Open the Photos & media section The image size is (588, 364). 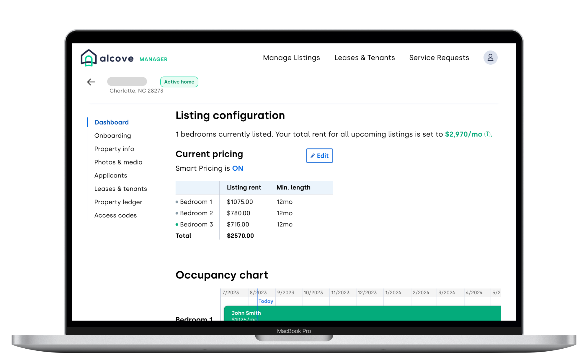point(118,162)
